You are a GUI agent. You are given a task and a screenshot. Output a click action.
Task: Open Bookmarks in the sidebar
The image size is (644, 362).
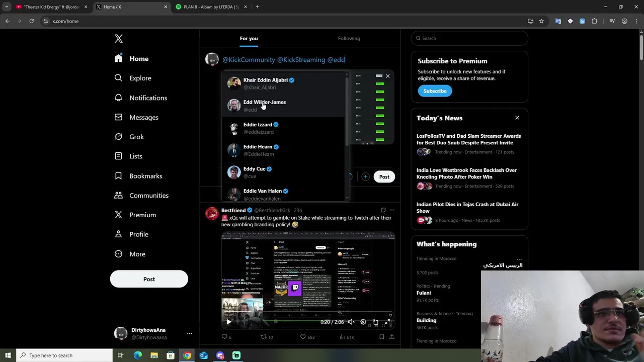(x=138, y=176)
